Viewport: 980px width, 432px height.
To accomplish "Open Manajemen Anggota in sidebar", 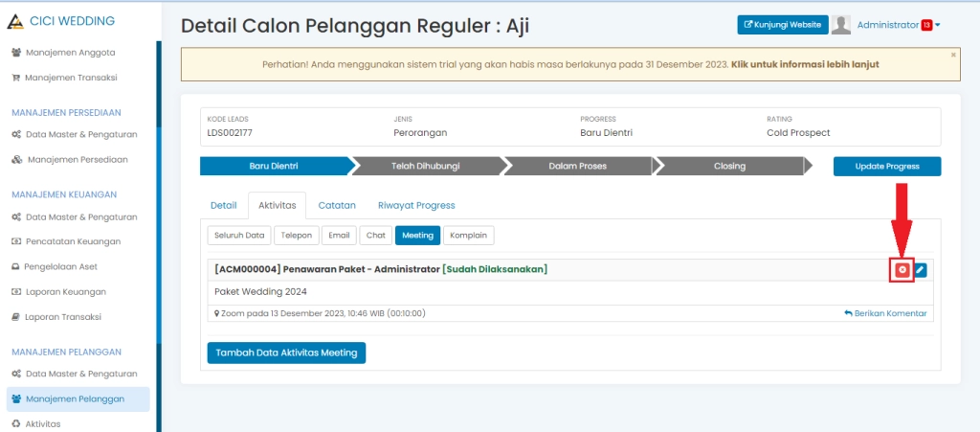I will point(71,52).
